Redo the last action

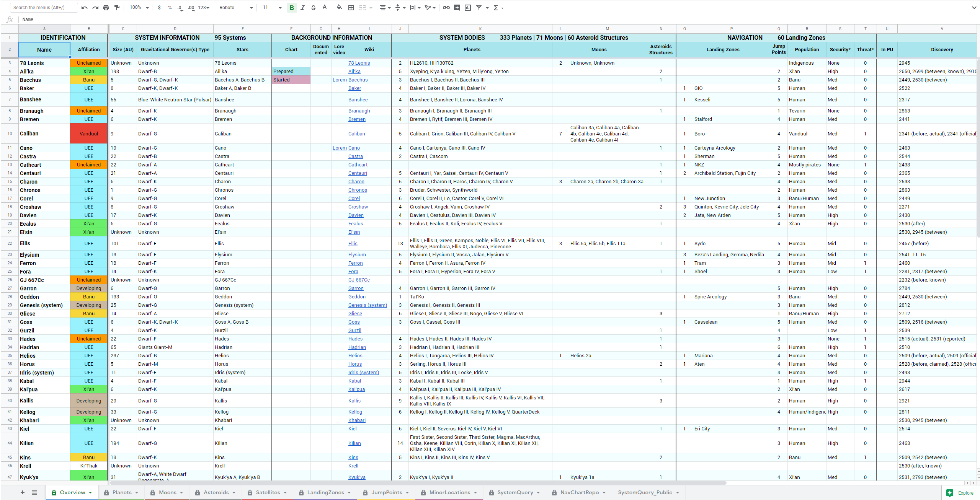95,7
